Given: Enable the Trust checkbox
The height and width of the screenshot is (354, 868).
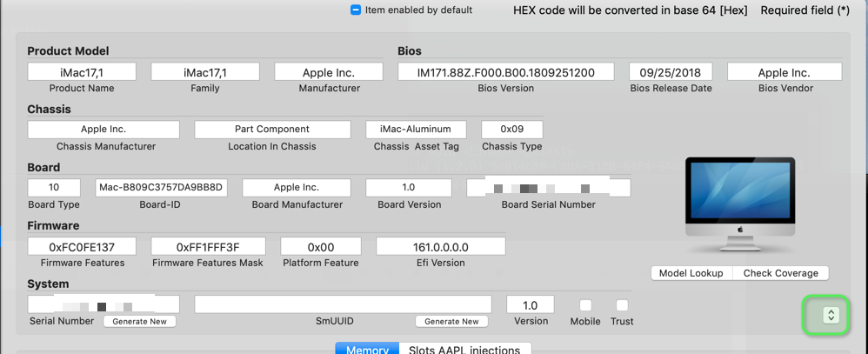Looking at the screenshot, I should click(x=622, y=305).
